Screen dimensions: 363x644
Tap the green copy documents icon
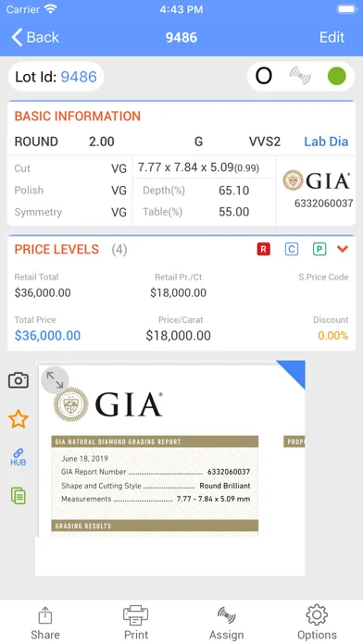19,495
